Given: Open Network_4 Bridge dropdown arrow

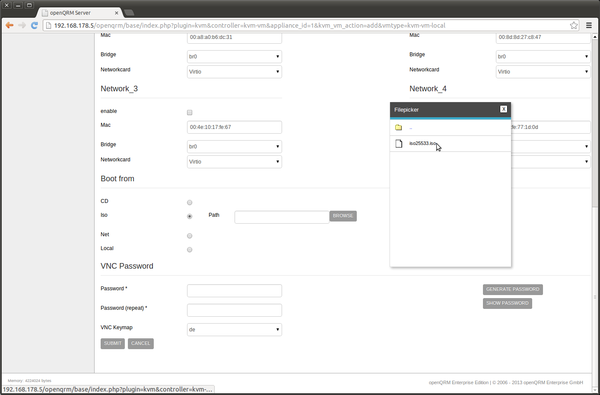Looking at the screenshot, I should tap(586, 147).
